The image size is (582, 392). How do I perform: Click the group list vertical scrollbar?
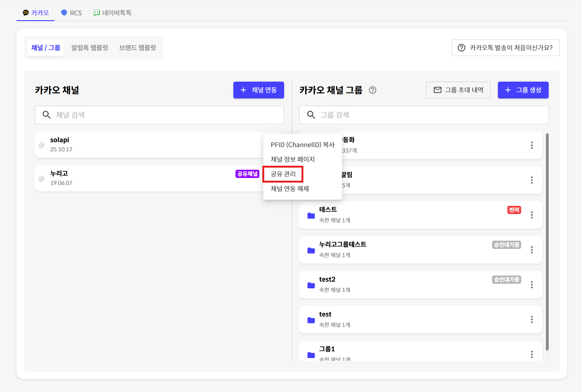click(x=547, y=242)
